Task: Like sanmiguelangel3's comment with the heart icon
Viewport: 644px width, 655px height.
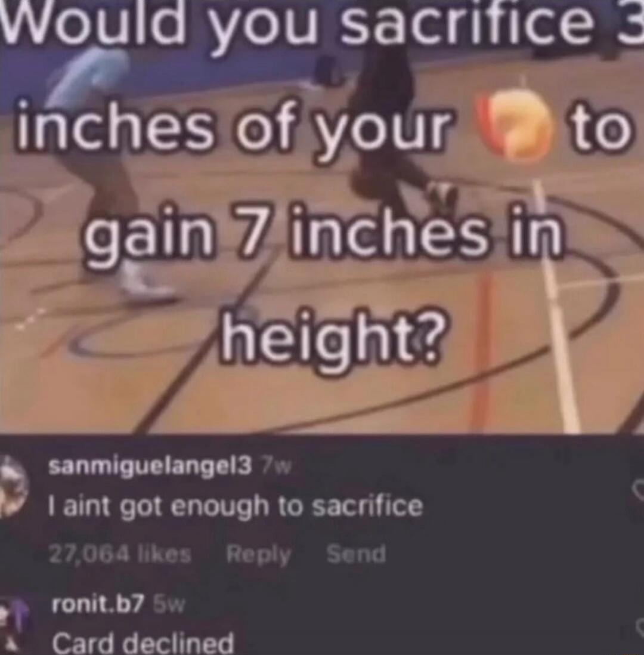Action: [638, 490]
